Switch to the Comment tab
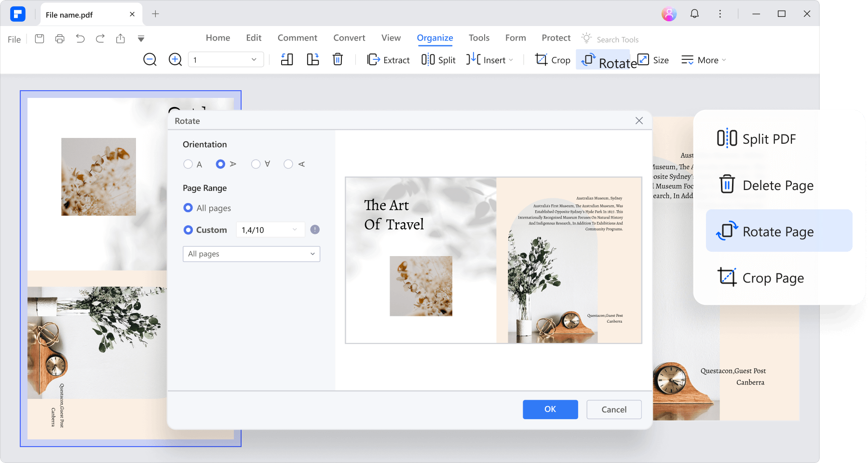This screenshot has width=868, height=463. point(298,38)
